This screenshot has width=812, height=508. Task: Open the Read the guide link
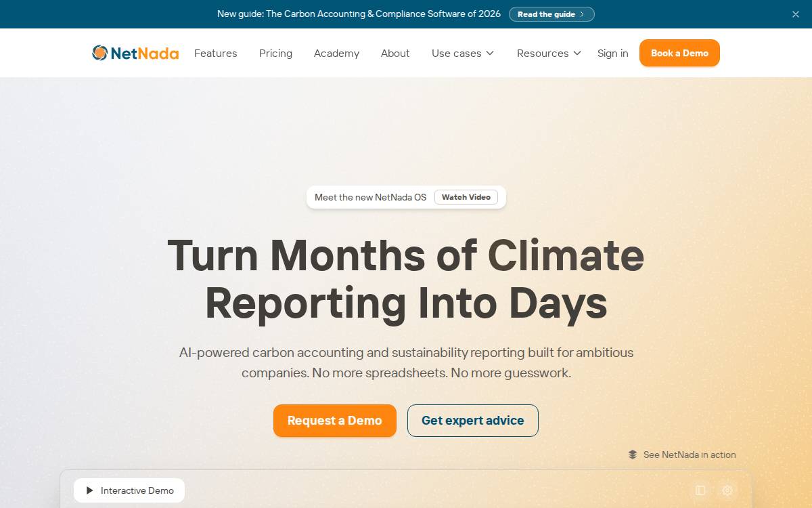[551, 14]
